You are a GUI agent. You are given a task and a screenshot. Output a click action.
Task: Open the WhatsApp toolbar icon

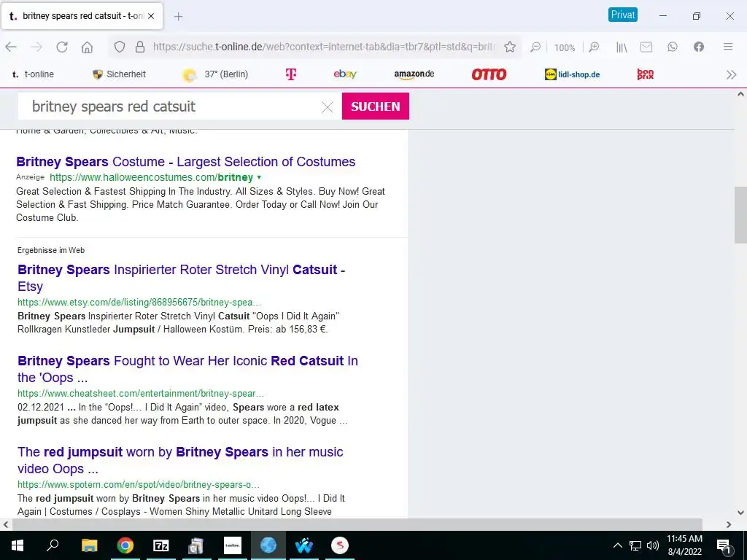pyautogui.click(x=672, y=47)
